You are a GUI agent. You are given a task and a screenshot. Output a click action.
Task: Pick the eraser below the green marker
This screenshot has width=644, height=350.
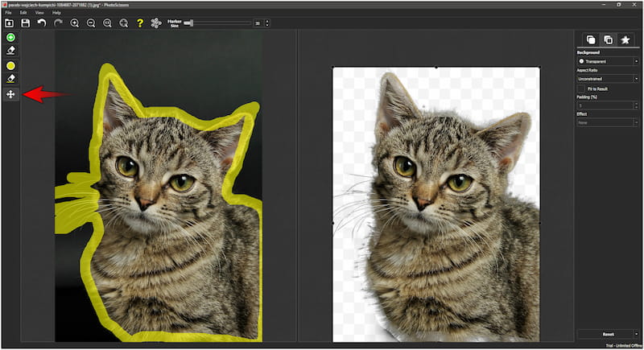[x=10, y=51]
